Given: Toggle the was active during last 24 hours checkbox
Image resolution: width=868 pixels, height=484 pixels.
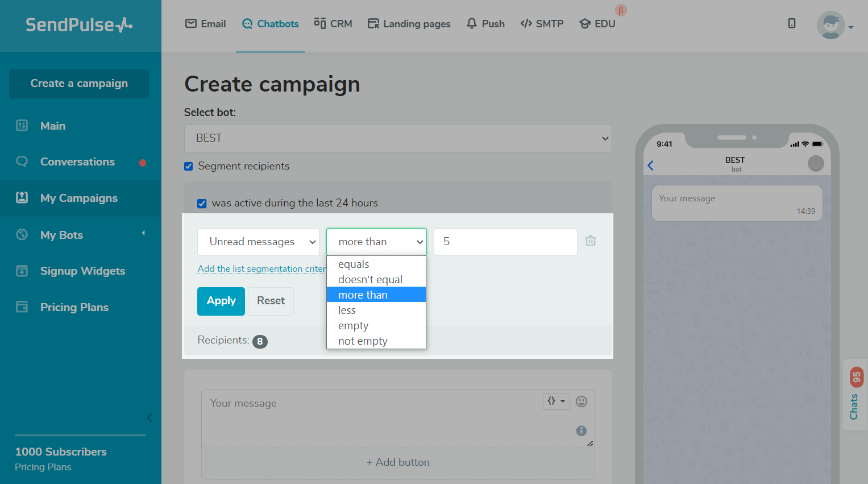Looking at the screenshot, I should (202, 203).
